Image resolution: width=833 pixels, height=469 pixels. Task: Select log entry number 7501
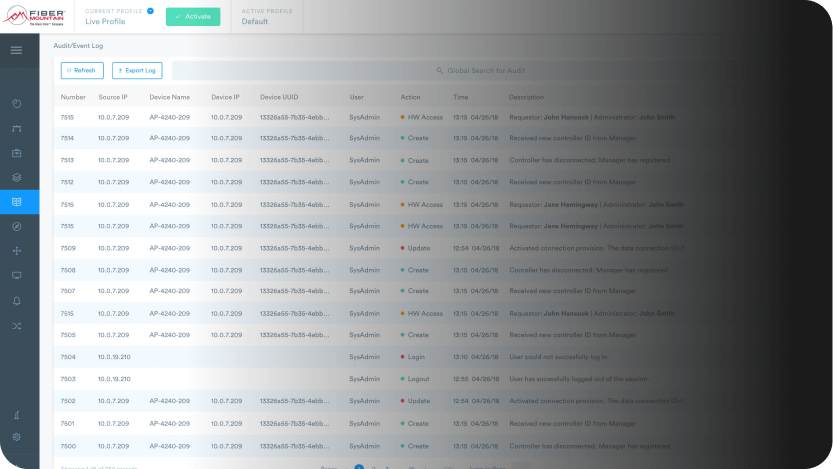pos(67,424)
